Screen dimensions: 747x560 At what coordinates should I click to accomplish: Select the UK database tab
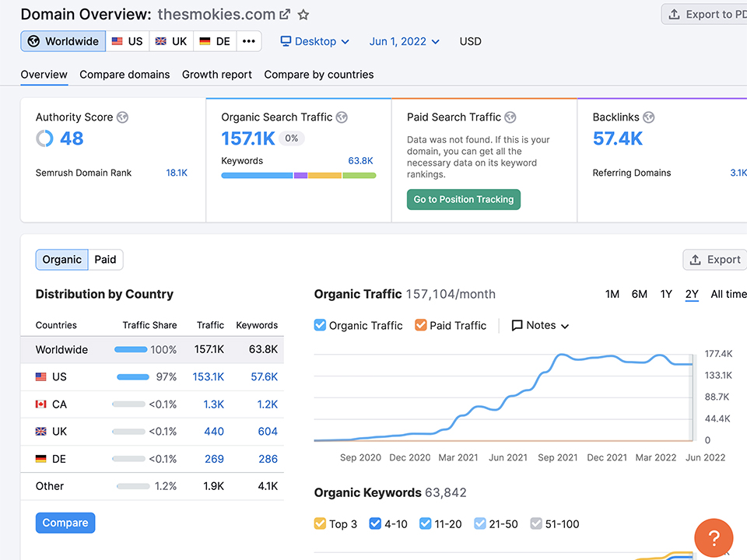[x=171, y=41]
